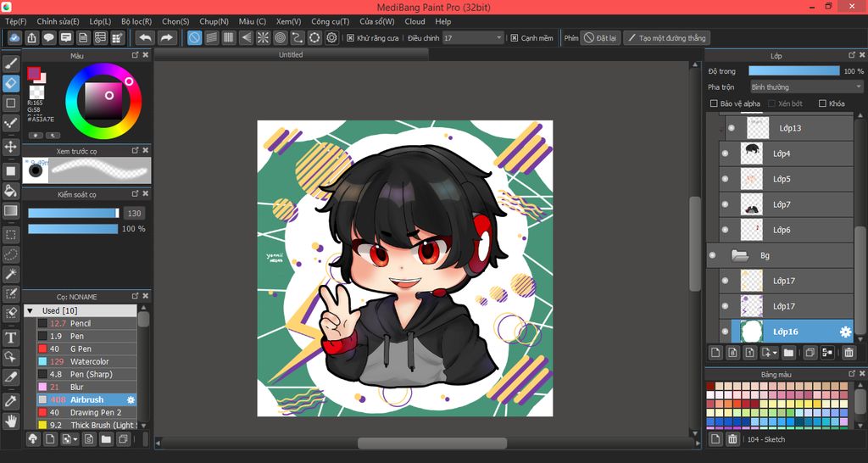This screenshot has height=463, width=868.
Task: Hide the Lớp16 layer
Action: [726, 332]
